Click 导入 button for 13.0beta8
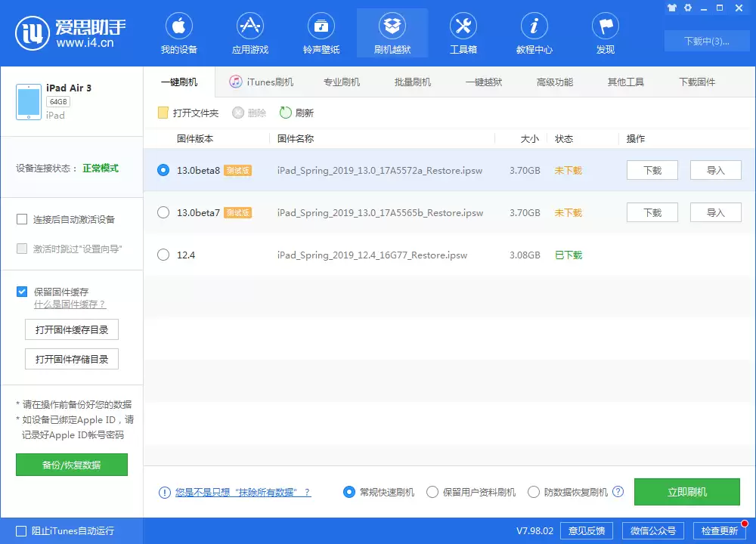756x544 pixels. [x=715, y=170]
